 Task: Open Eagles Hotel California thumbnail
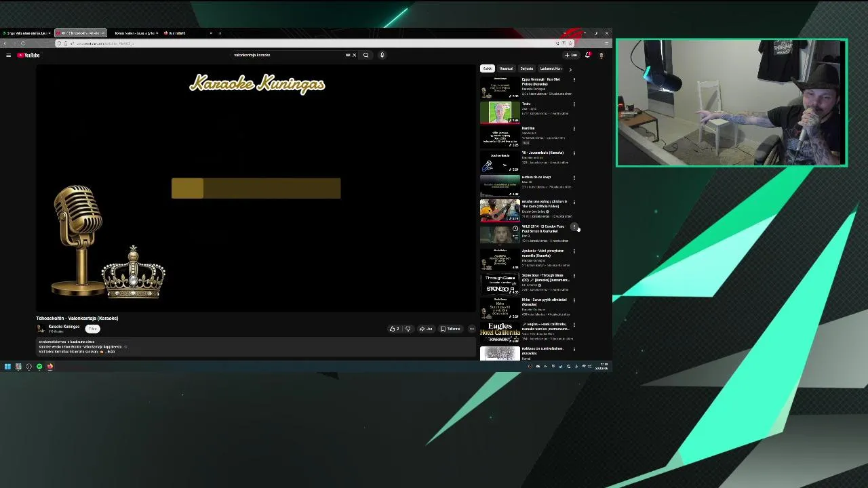coord(500,333)
